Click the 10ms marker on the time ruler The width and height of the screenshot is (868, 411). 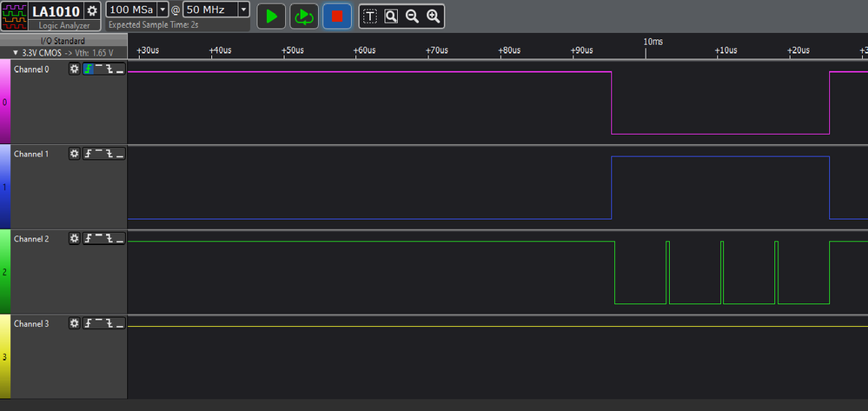pyautogui.click(x=653, y=42)
